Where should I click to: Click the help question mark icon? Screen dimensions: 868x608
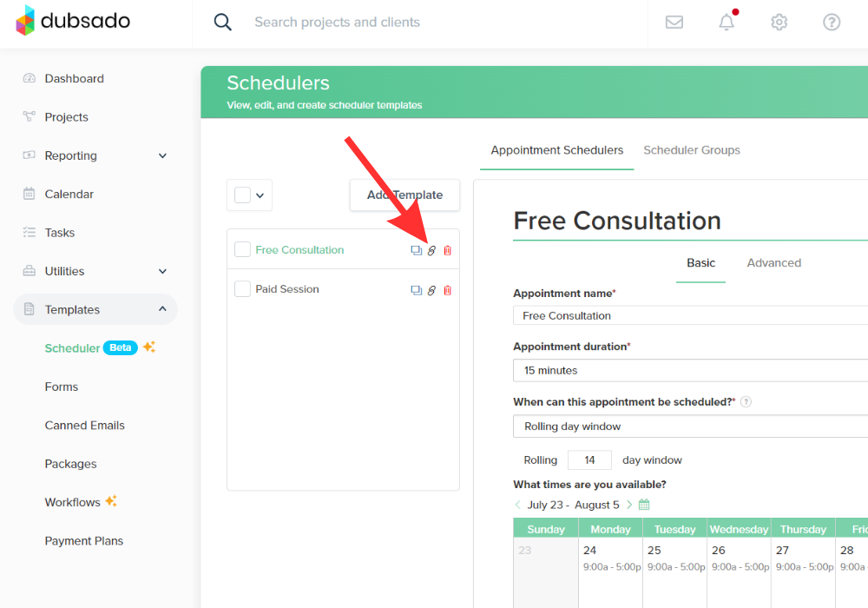(x=832, y=23)
